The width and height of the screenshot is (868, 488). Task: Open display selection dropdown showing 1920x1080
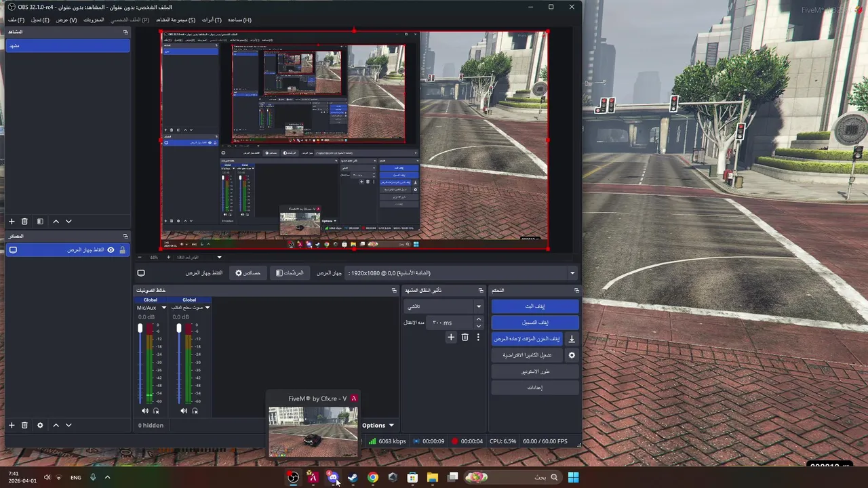(462, 272)
